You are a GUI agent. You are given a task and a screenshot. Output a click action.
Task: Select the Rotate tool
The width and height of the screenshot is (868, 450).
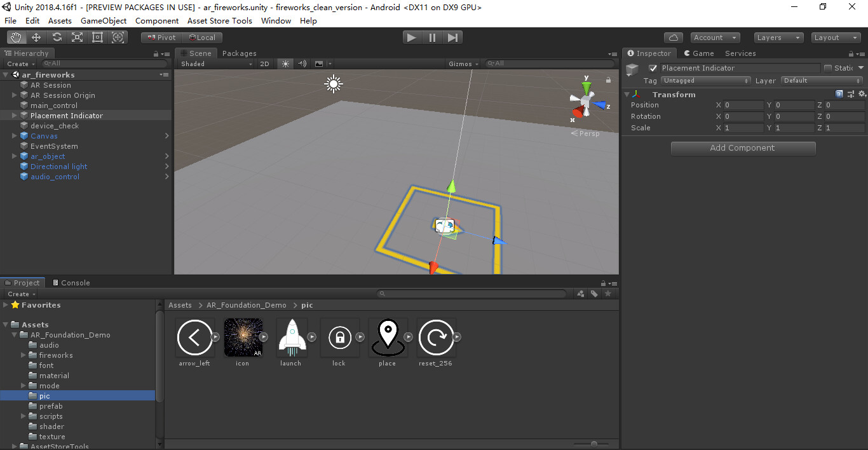point(56,37)
